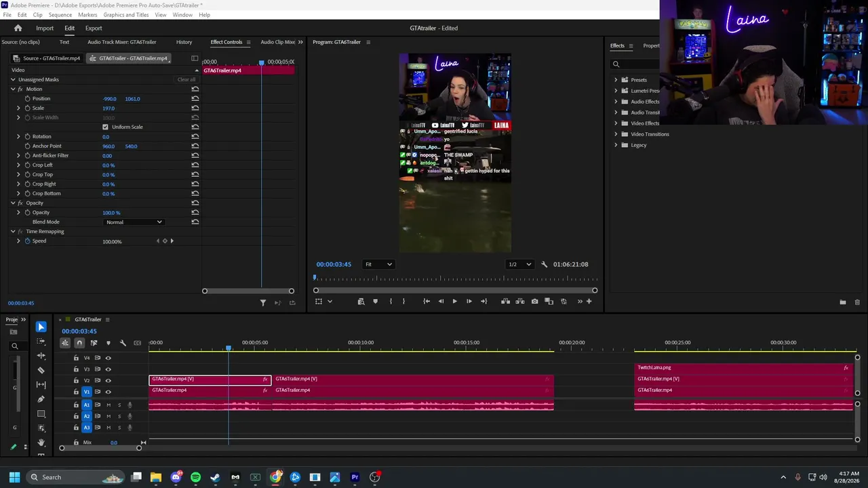Open the Graphics and Titles menu
The image size is (868, 488).
click(x=126, y=15)
